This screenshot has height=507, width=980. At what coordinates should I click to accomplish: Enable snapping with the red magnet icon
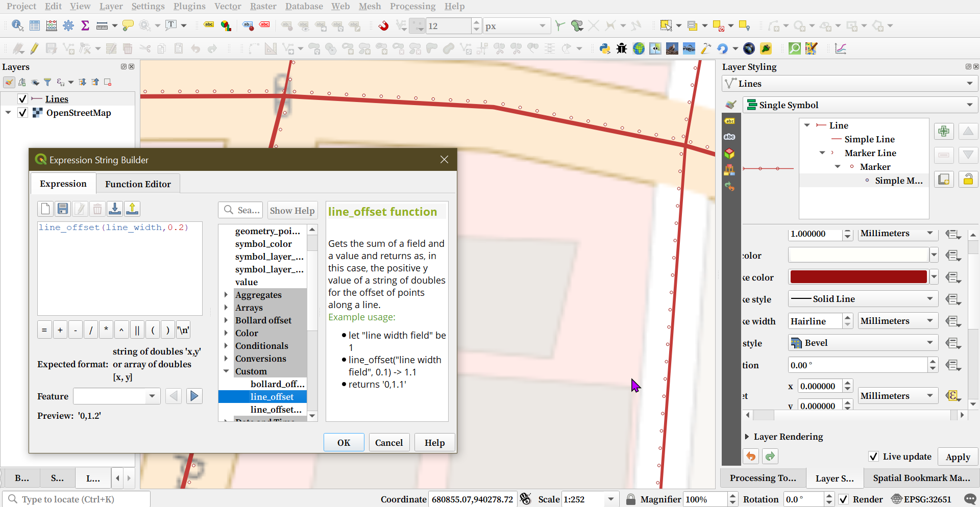click(383, 26)
